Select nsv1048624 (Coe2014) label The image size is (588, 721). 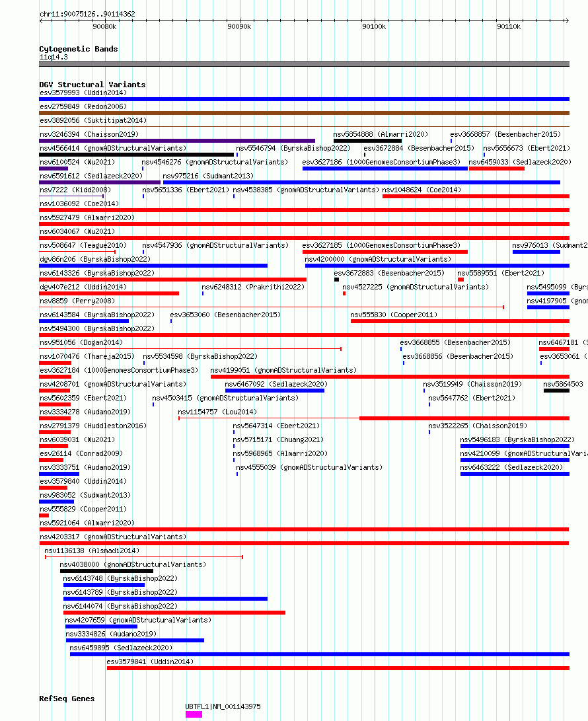pyautogui.click(x=422, y=190)
